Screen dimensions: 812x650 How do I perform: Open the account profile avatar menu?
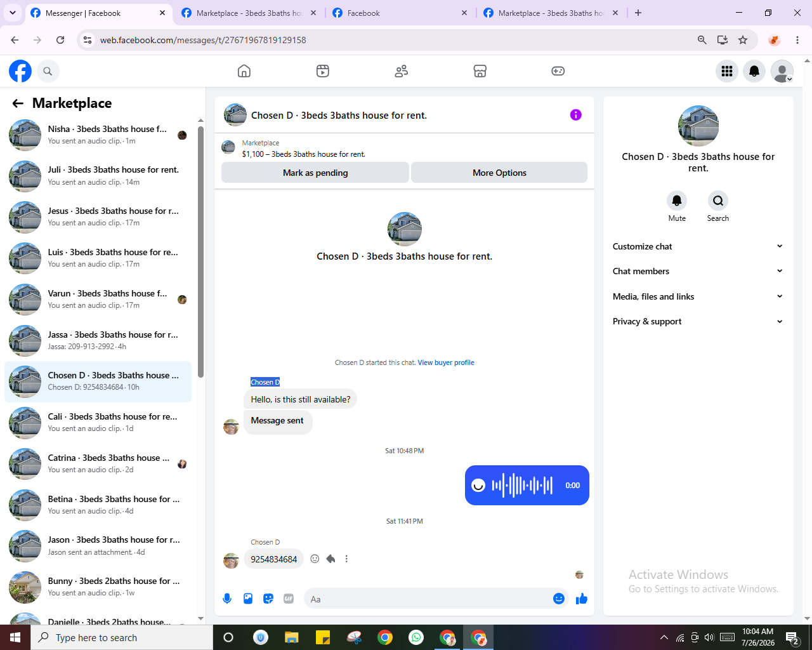[x=782, y=71]
